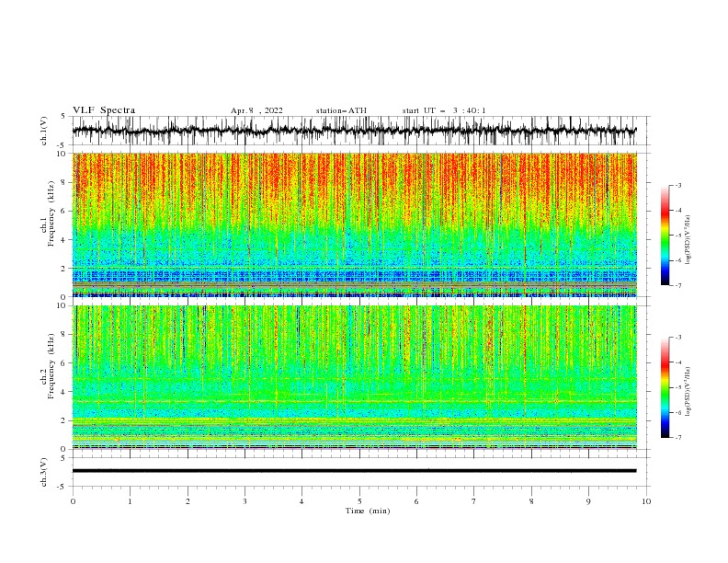Click the "10" tick on the time axis
The width and height of the screenshot is (728, 563).
646,501
